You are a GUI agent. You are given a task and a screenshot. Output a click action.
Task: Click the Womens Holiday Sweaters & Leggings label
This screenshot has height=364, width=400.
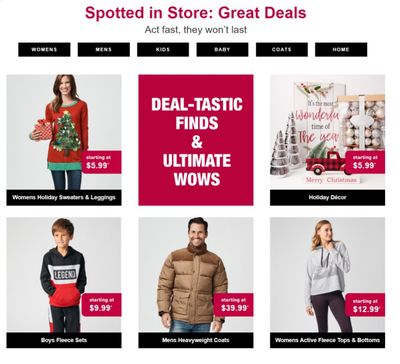pos(64,197)
